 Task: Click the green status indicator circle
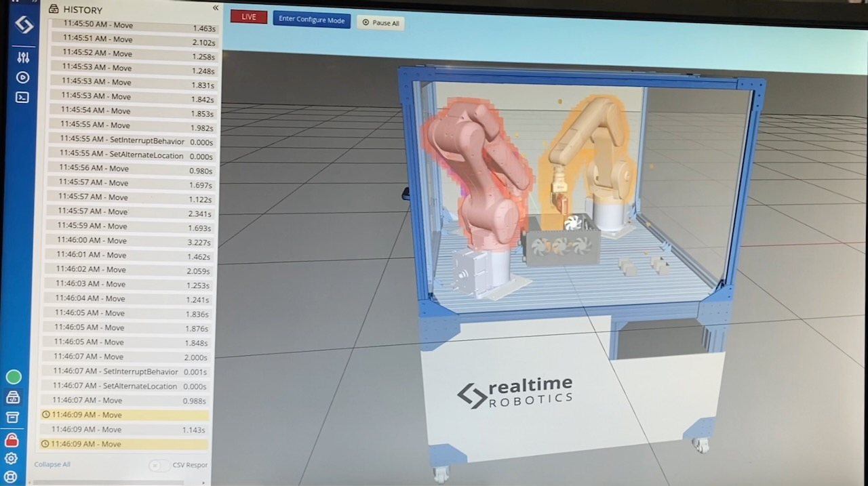pos(14,377)
